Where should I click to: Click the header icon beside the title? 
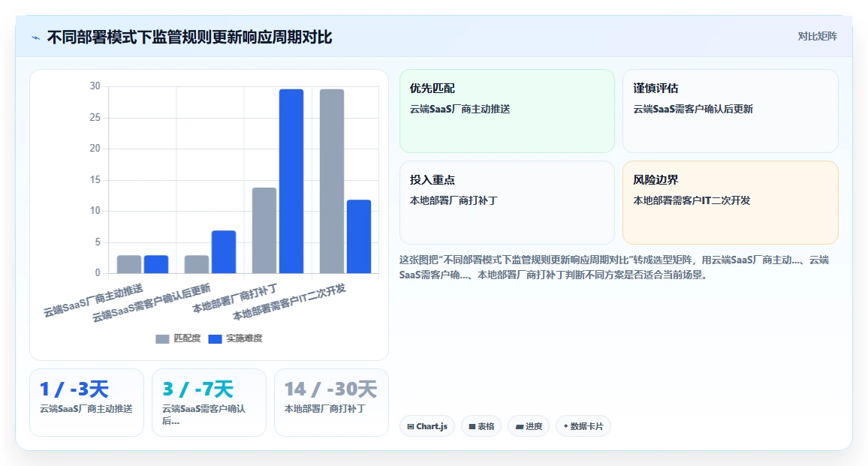click(36, 38)
